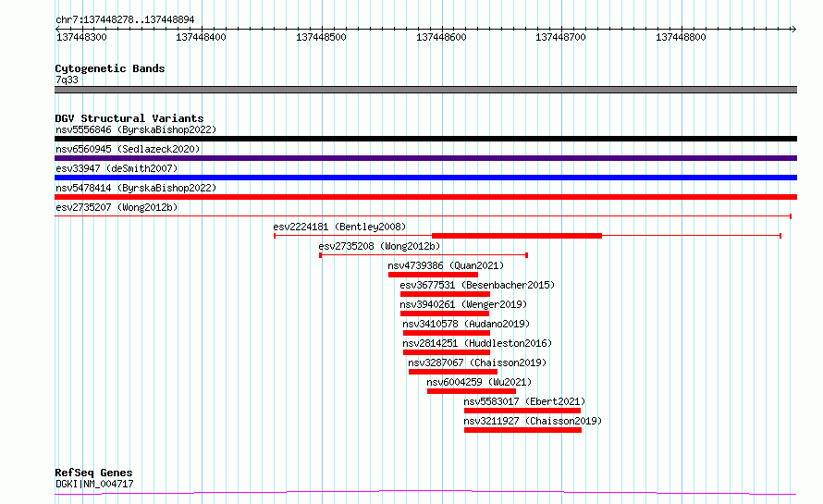Click the Cytogenetic Bands track title
This screenshot has height=504, width=823.
[x=110, y=68]
